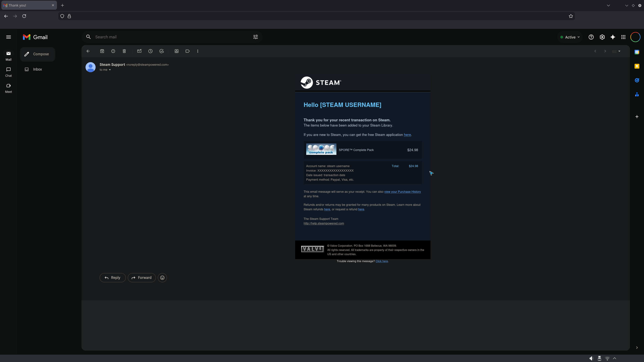Open the 'Click here' trouble viewing link
644x362 pixels.
382,261
